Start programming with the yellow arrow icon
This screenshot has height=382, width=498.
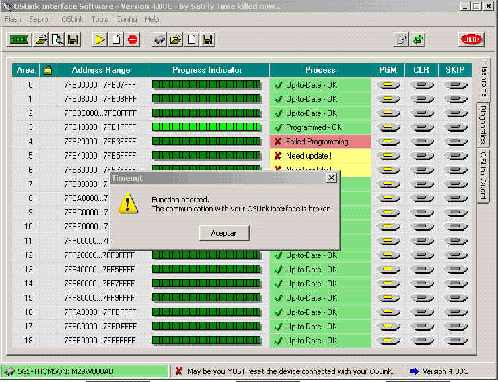coord(100,40)
